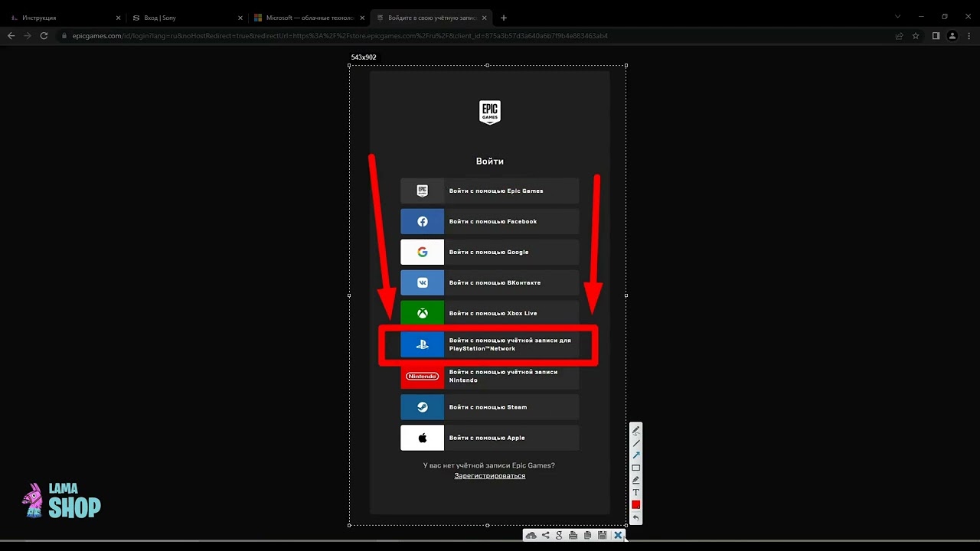Reload the current page
This screenshot has height=551, width=980.
44,36
